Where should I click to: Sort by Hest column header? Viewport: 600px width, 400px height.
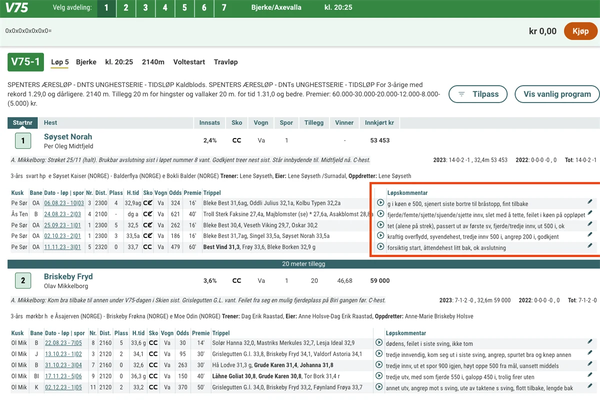[50, 122]
